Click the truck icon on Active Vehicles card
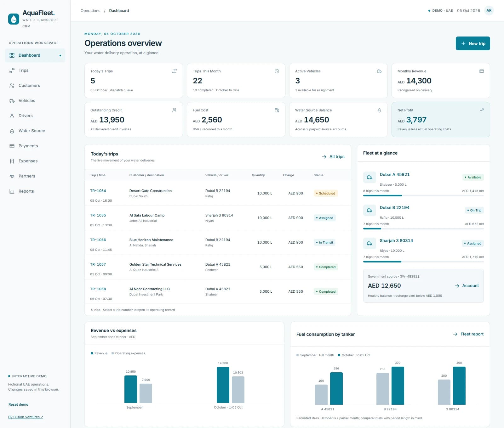Screen dimensions: 504x428 pos(379,71)
